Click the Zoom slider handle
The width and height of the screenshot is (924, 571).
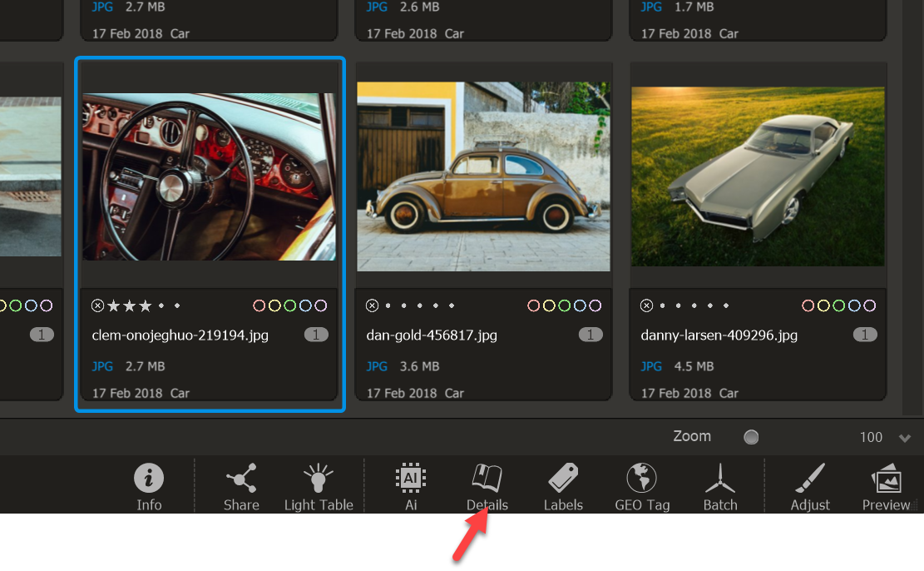pos(751,437)
